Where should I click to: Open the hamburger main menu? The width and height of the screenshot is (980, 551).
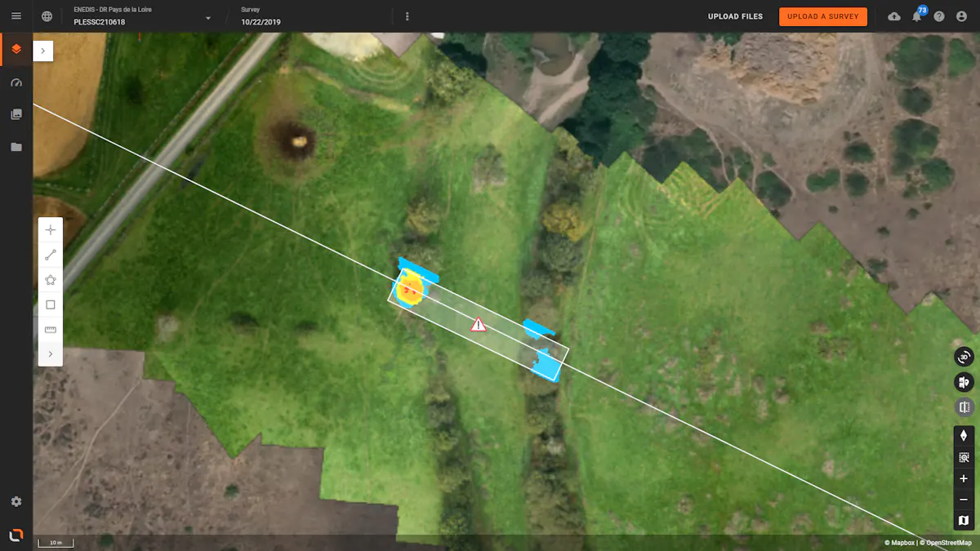pyautogui.click(x=16, y=16)
